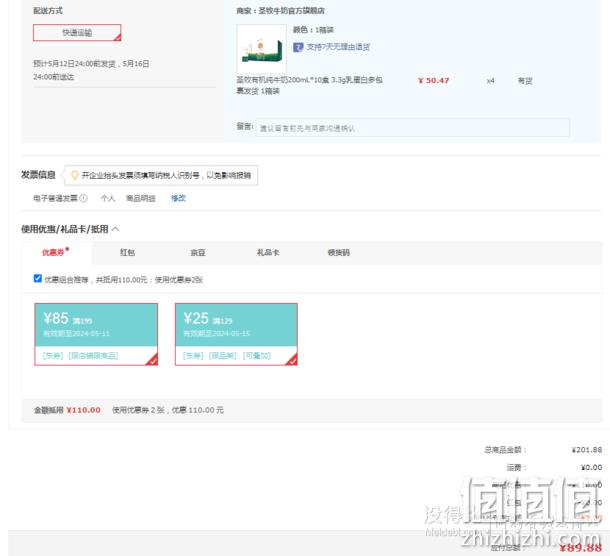Uncheck the 优惠组合推荐 checkbox
The height and width of the screenshot is (556, 610).
coord(38,279)
